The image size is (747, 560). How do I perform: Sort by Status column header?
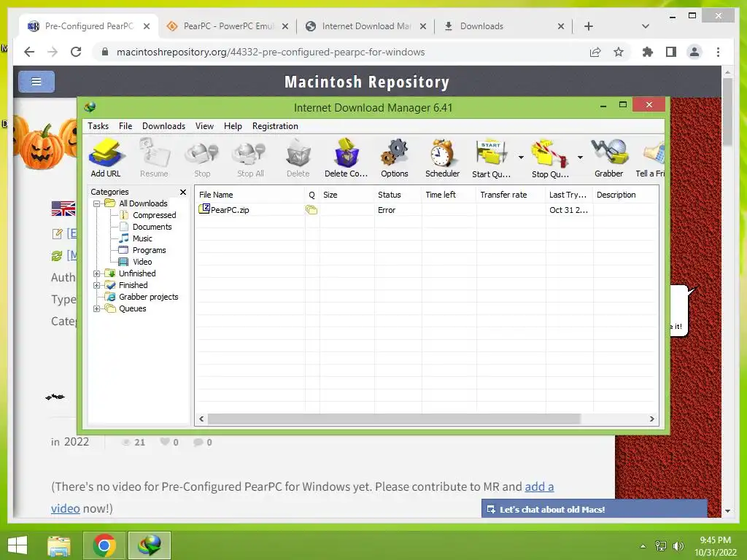point(398,195)
